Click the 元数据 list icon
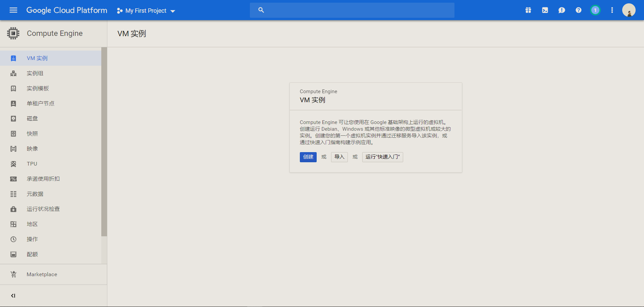The image size is (644, 307). click(13, 194)
